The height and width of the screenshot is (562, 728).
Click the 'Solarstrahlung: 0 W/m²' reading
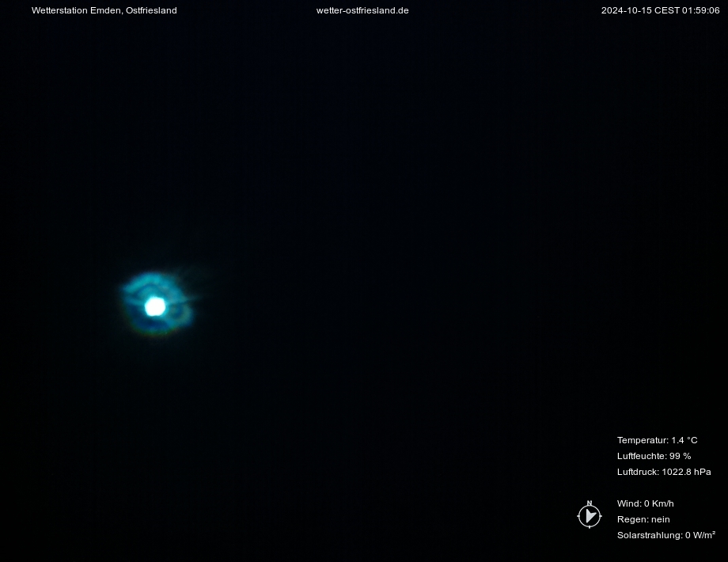click(x=665, y=535)
